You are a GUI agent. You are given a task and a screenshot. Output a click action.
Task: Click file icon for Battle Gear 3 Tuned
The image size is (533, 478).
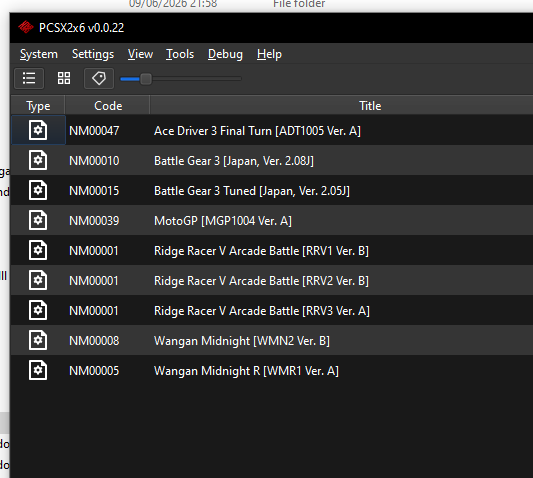pos(38,190)
